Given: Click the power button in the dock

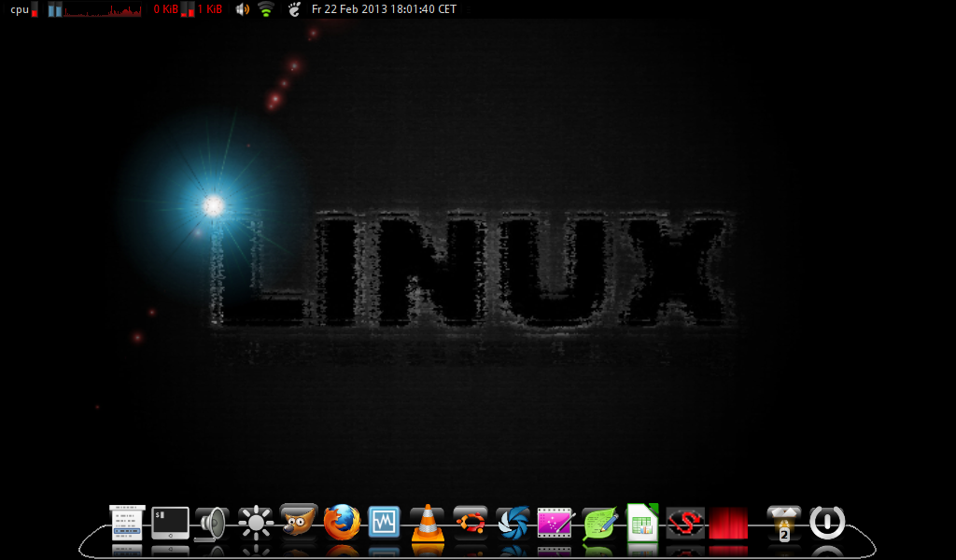Looking at the screenshot, I should click(826, 523).
